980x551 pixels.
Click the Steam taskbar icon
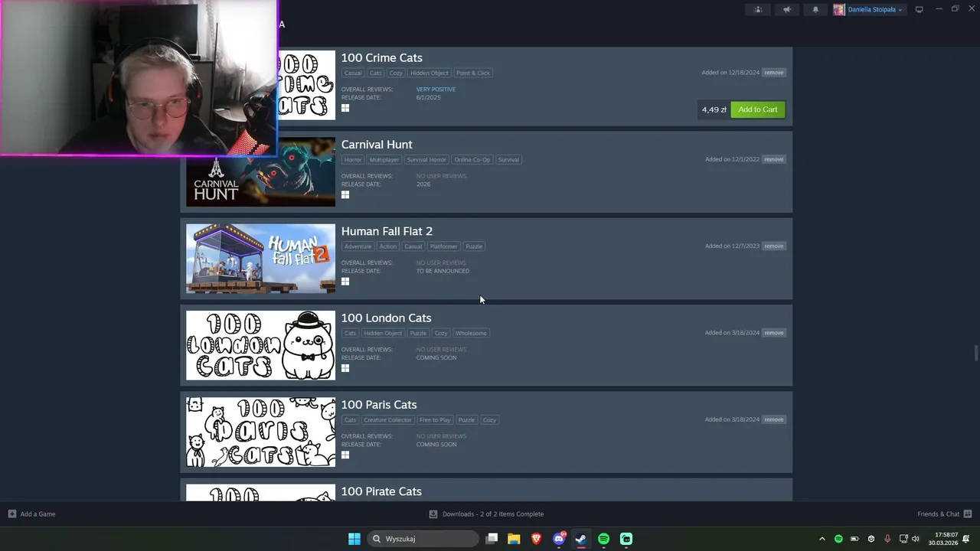coord(581,539)
